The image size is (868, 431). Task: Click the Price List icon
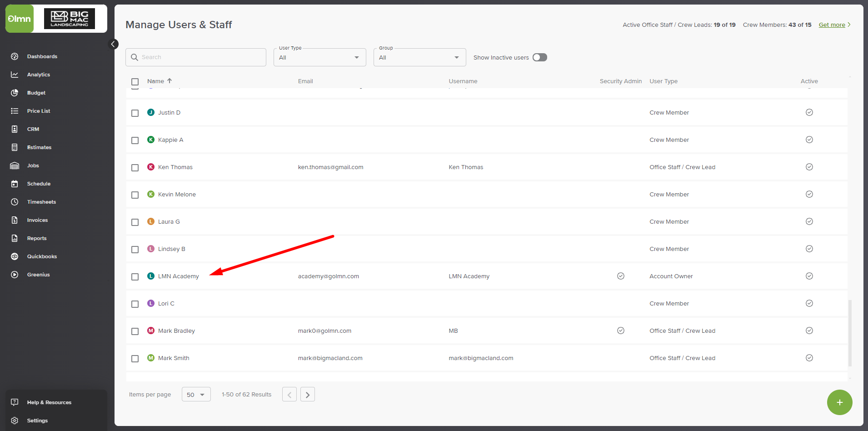15,111
